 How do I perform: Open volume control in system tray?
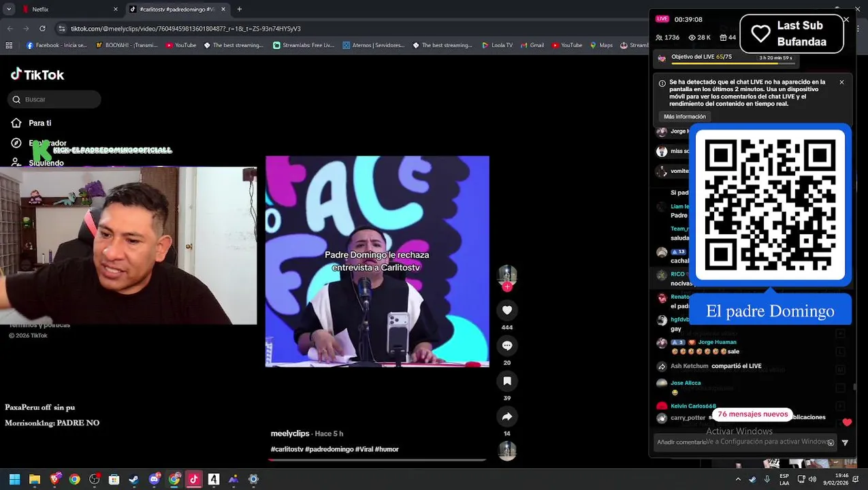pyautogui.click(x=811, y=479)
